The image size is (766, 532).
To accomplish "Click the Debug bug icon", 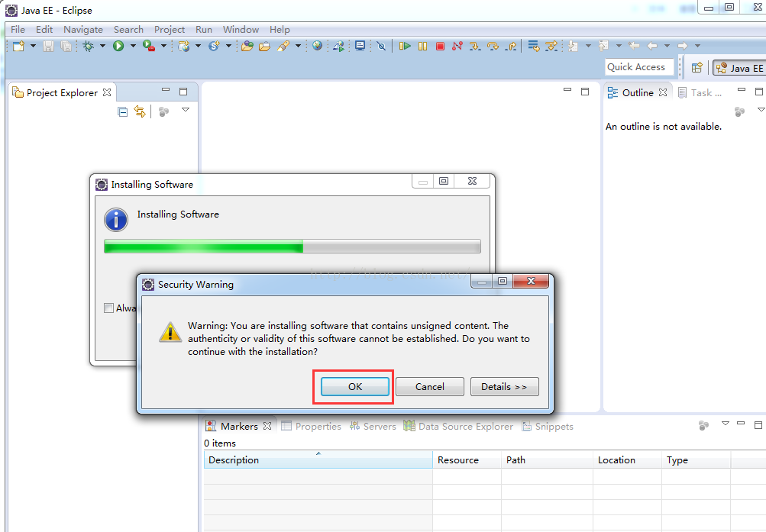I will [89, 47].
